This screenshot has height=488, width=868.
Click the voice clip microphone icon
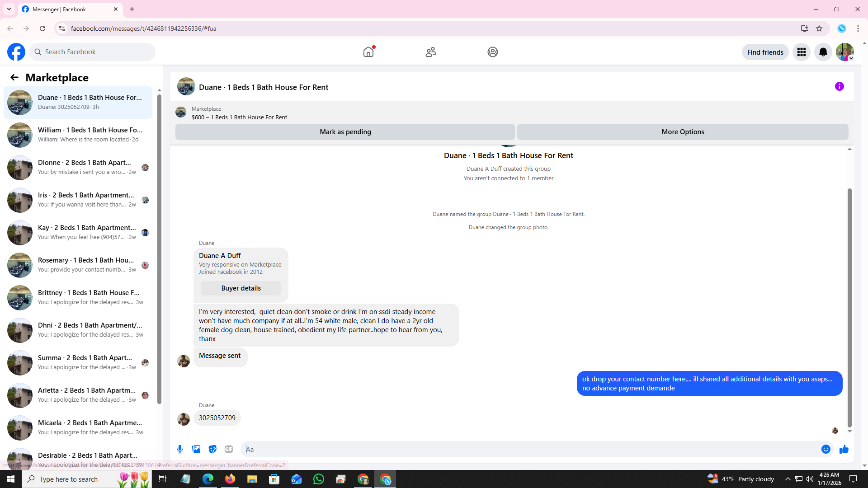pyautogui.click(x=180, y=449)
